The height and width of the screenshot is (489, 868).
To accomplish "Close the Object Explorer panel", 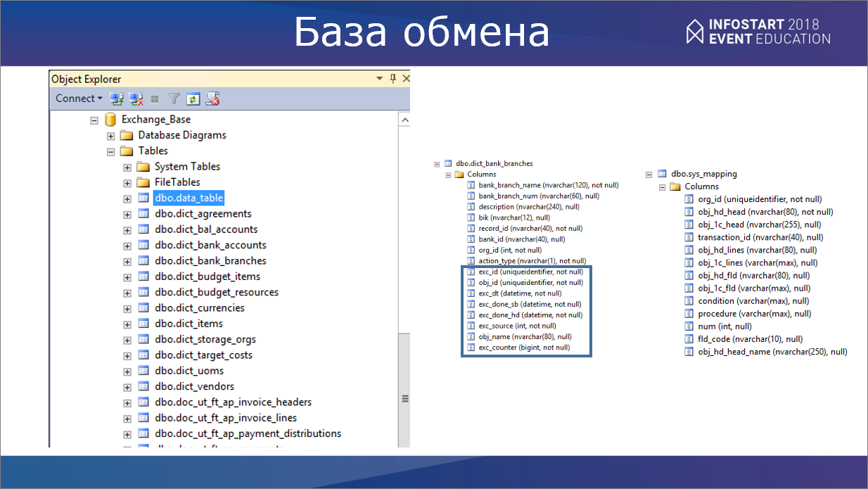I will pyautogui.click(x=405, y=79).
